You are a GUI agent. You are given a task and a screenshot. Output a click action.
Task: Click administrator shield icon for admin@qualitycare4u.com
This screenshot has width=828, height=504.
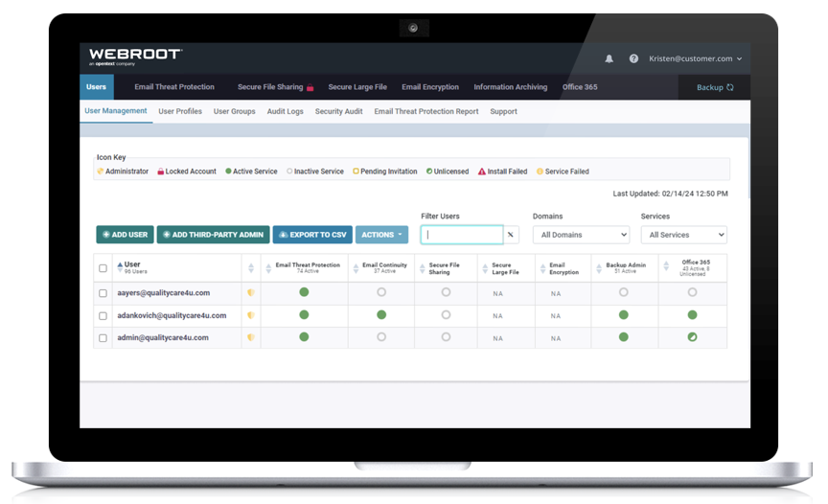click(x=251, y=337)
